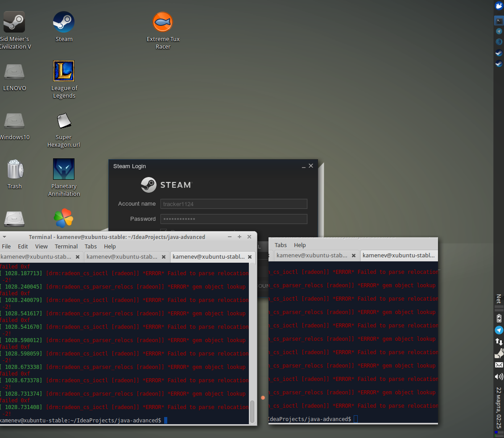Open the LENOVO drive icon

(14, 71)
